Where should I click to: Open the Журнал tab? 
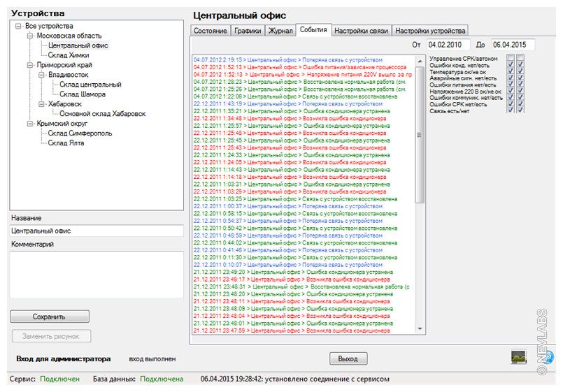tap(280, 31)
